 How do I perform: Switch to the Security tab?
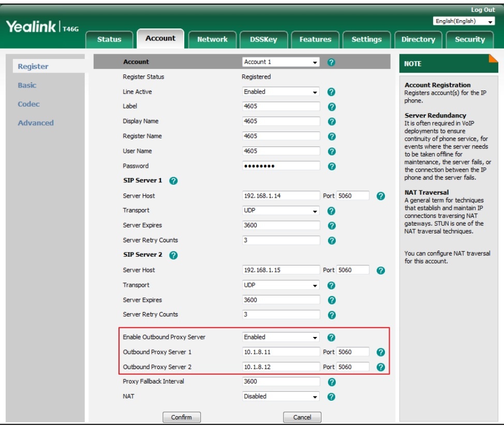coord(470,39)
